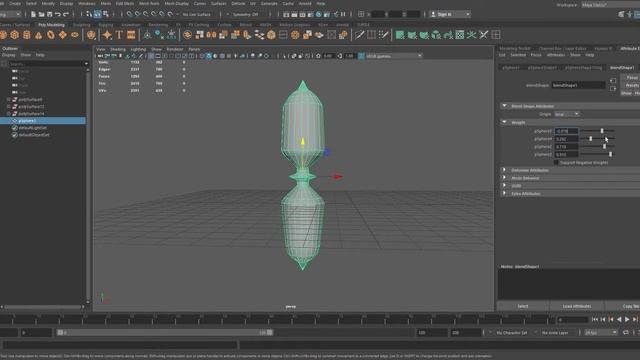Click the New Scene icon in the status line
This screenshot has width=640, height=360.
(33, 14)
